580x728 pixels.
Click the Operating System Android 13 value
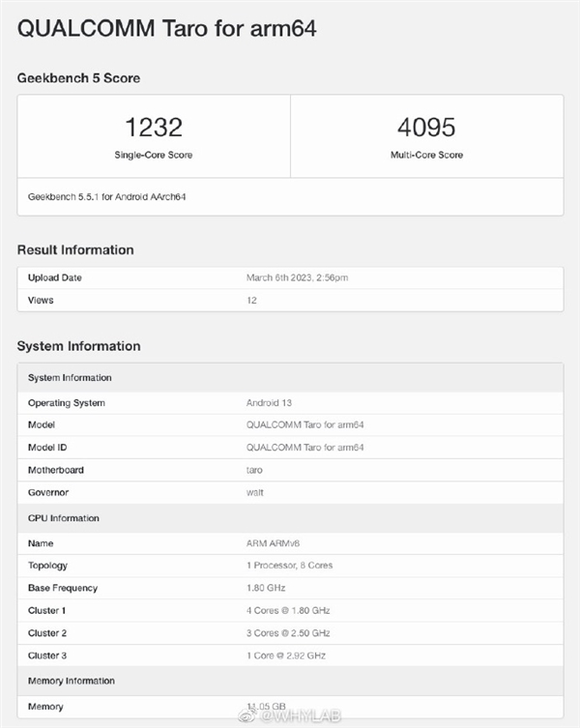269,403
